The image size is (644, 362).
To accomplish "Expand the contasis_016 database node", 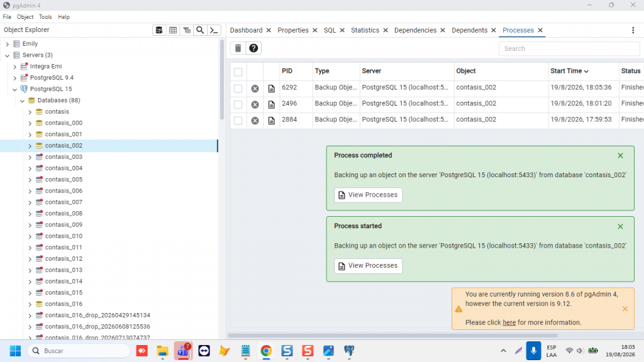I will (30, 304).
